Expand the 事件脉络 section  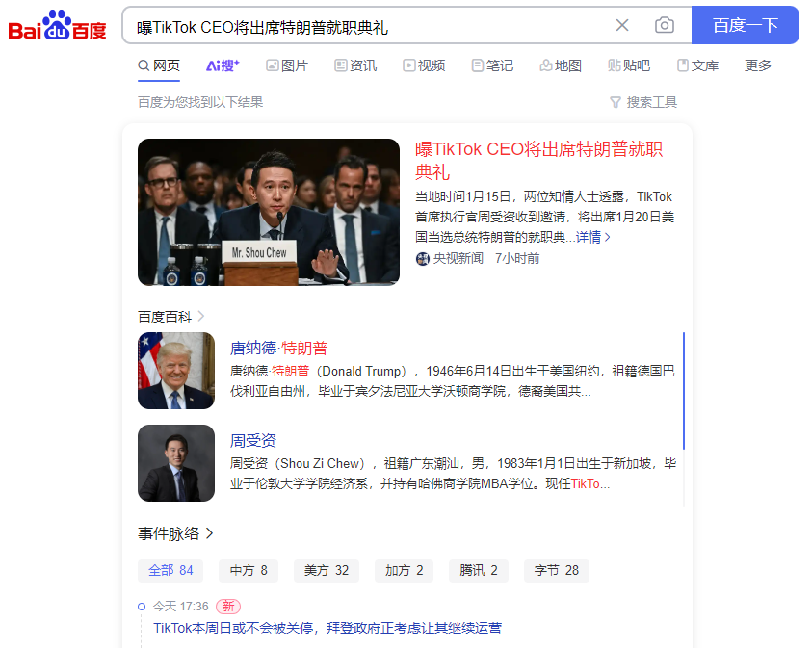(175, 533)
